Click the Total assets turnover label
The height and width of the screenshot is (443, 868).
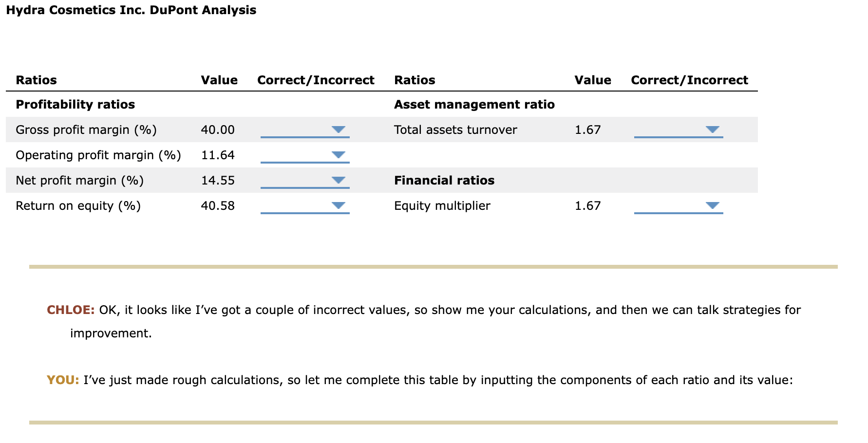point(455,130)
